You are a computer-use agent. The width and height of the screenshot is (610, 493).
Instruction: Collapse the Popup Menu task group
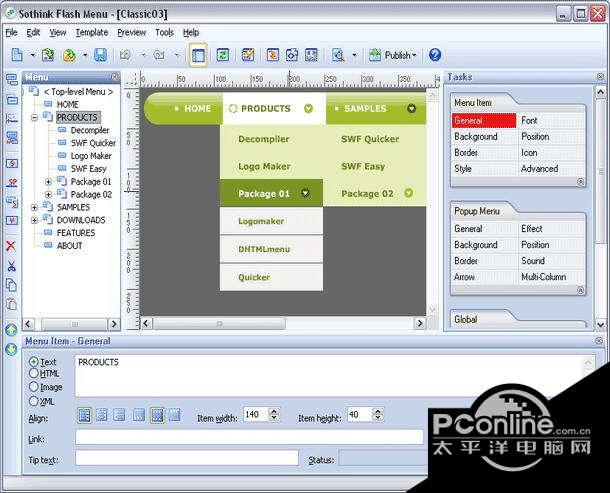(580, 290)
